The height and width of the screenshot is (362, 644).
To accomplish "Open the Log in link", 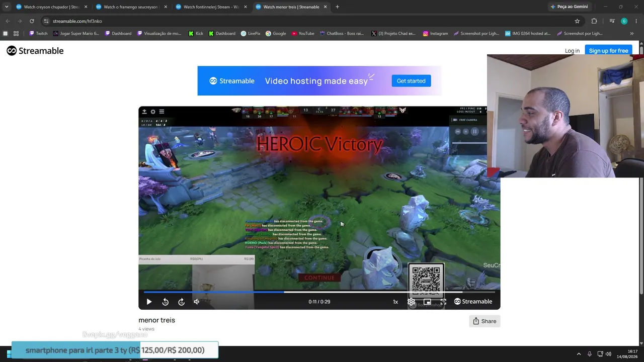I will [572, 51].
